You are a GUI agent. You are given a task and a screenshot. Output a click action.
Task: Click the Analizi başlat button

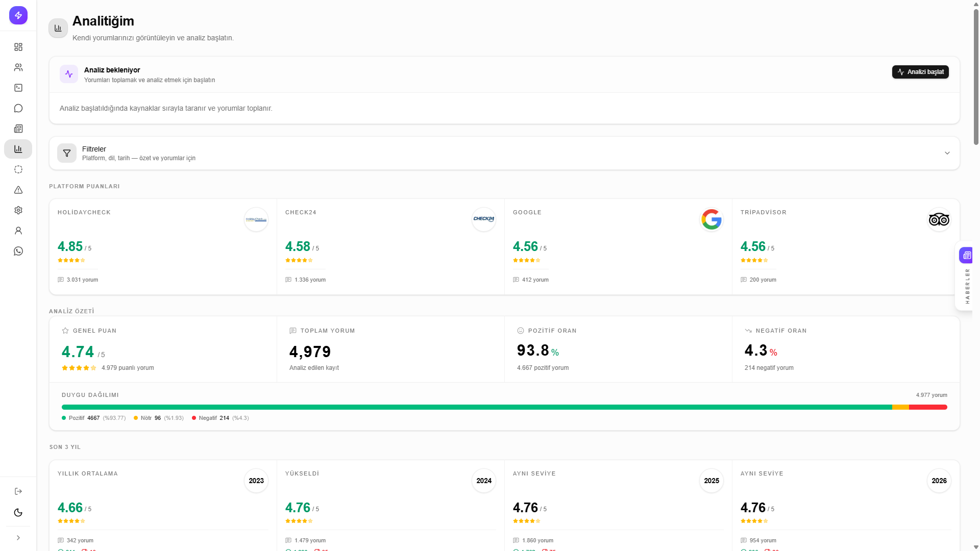pyautogui.click(x=920, y=72)
